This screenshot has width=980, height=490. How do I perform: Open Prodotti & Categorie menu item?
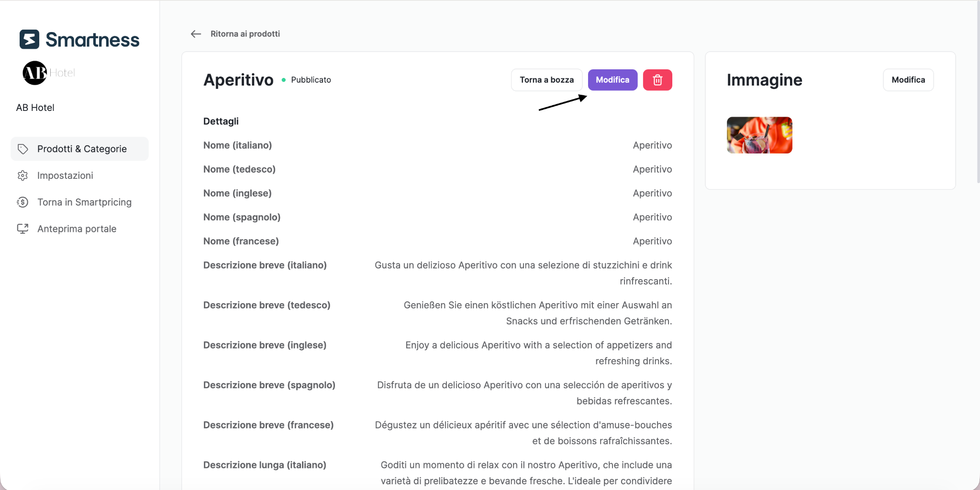79,149
